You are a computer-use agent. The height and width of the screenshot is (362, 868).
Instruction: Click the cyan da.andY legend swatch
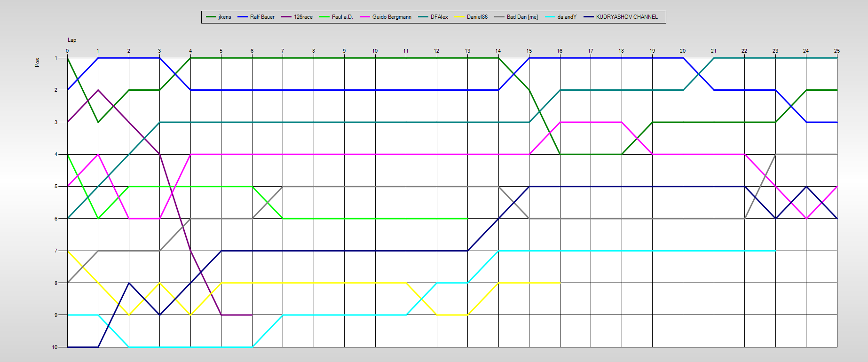[x=550, y=17]
